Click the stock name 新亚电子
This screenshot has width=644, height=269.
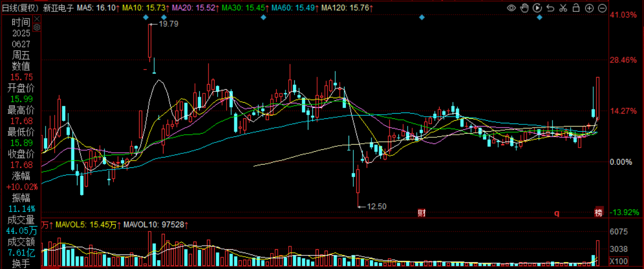[x=58, y=8]
